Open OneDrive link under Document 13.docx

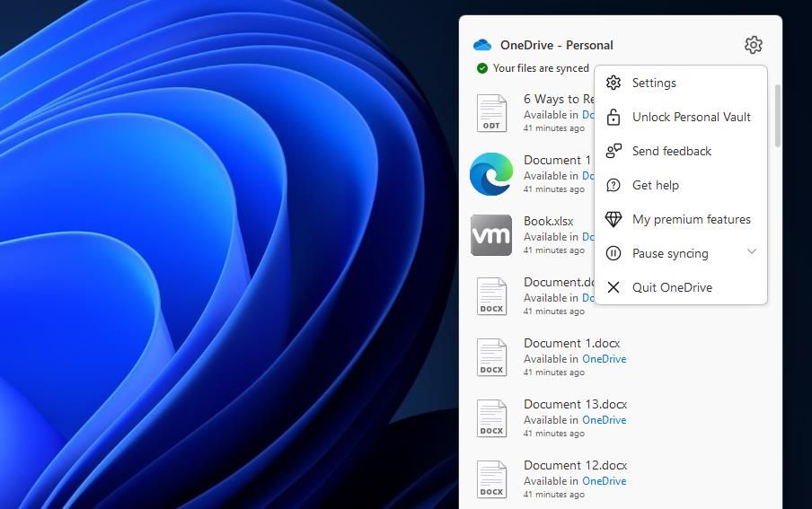tap(604, 420)
